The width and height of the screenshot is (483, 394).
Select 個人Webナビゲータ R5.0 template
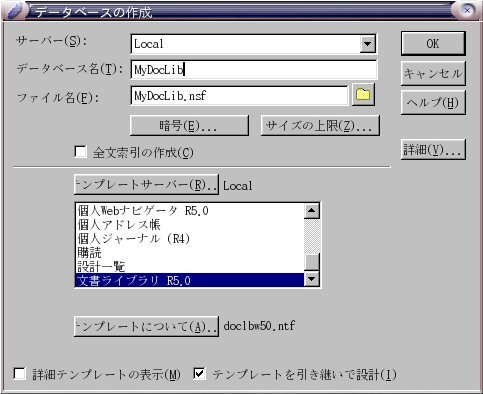(190, 211)
